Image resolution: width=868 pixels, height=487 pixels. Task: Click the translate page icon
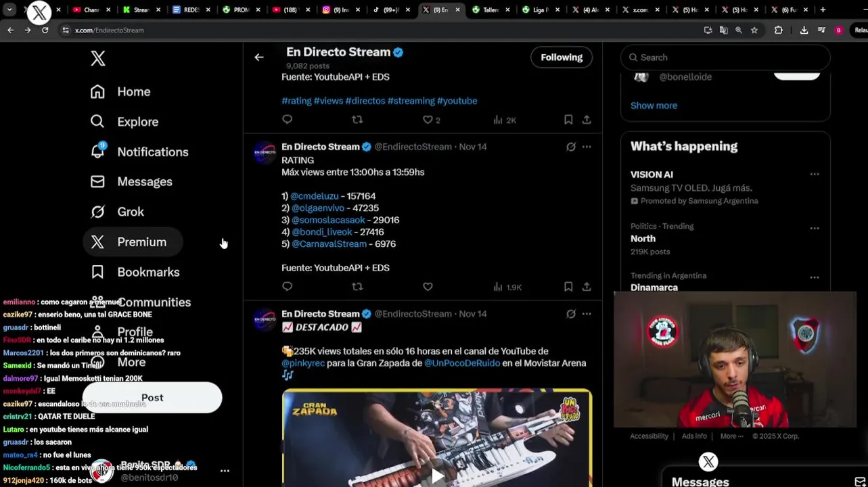[723, 30]
